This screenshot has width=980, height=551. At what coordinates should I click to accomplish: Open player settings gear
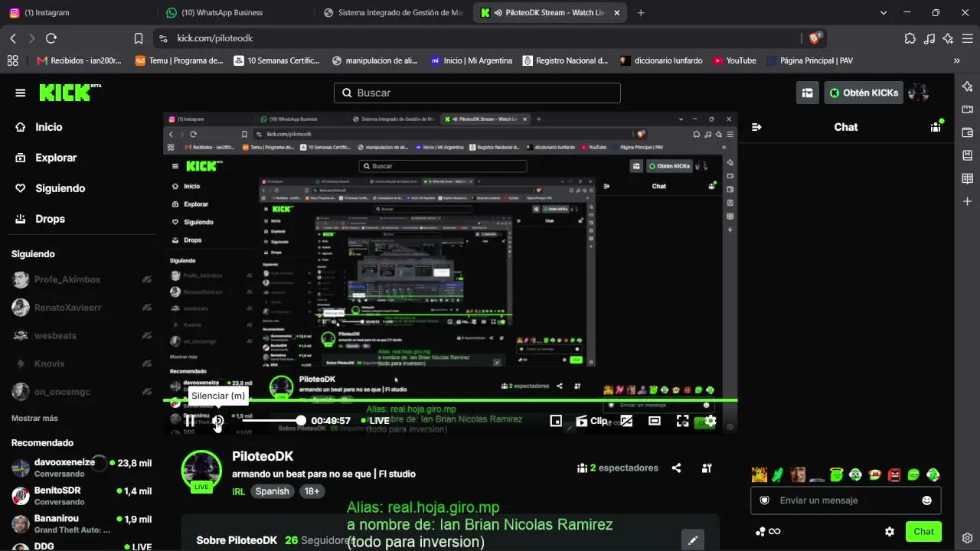point(710,421)
